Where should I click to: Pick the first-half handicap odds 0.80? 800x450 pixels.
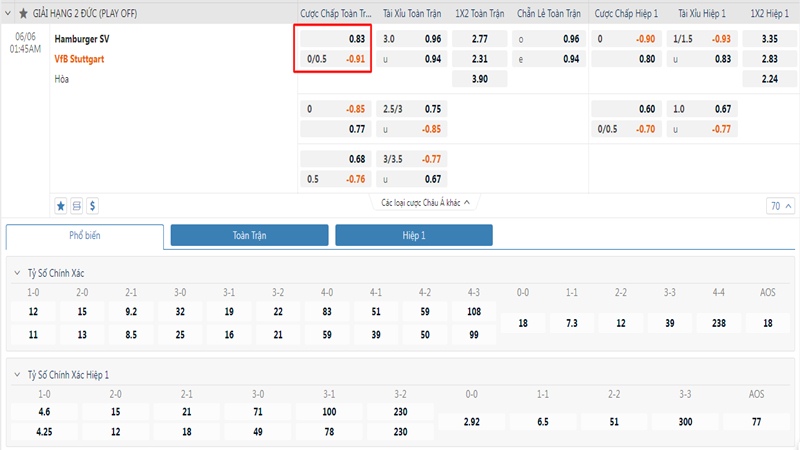point(627,59)
